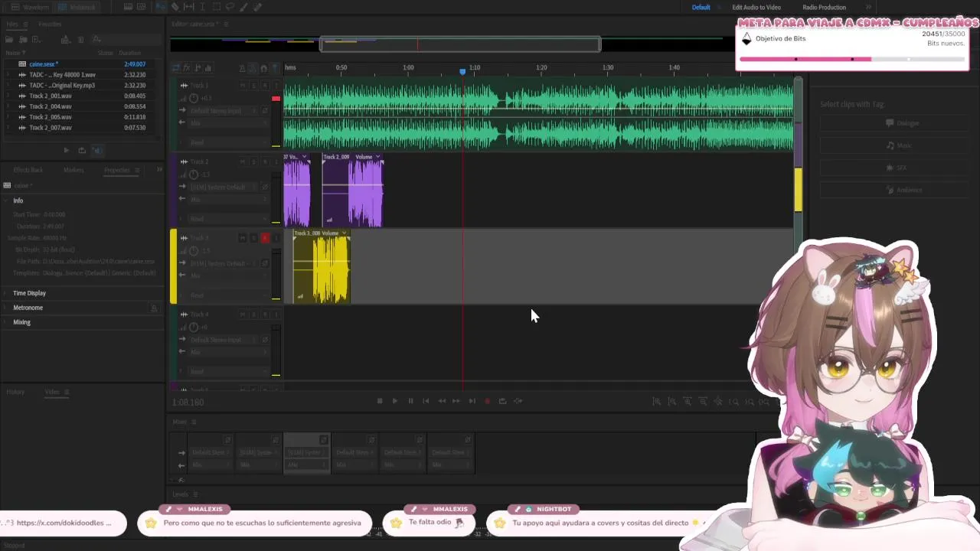Switch to the Markers tab

[73, 170]
